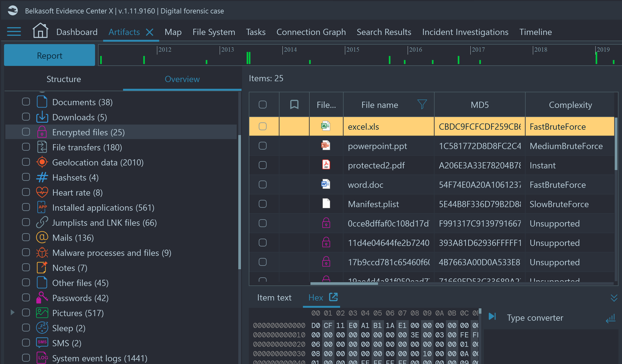This screenshot has height=364, width=622.
Task: Toggle the select-all checkbox in table header
Action: click(263, 105)
